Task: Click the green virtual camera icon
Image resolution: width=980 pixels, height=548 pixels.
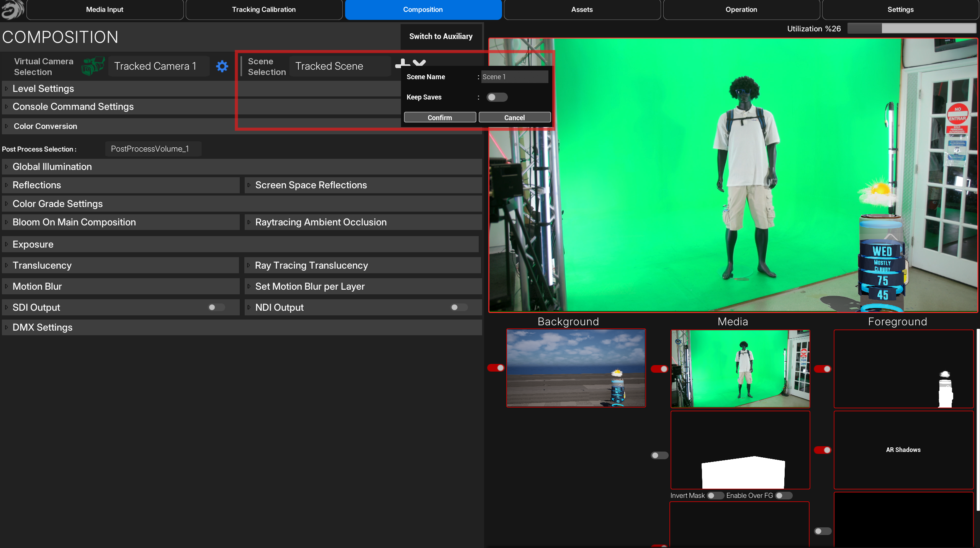Action: [x=93, y=66]
